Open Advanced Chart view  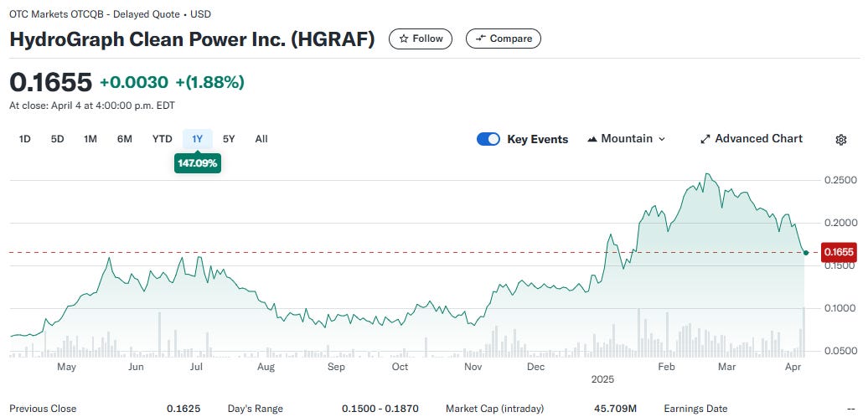coord(752,139)
